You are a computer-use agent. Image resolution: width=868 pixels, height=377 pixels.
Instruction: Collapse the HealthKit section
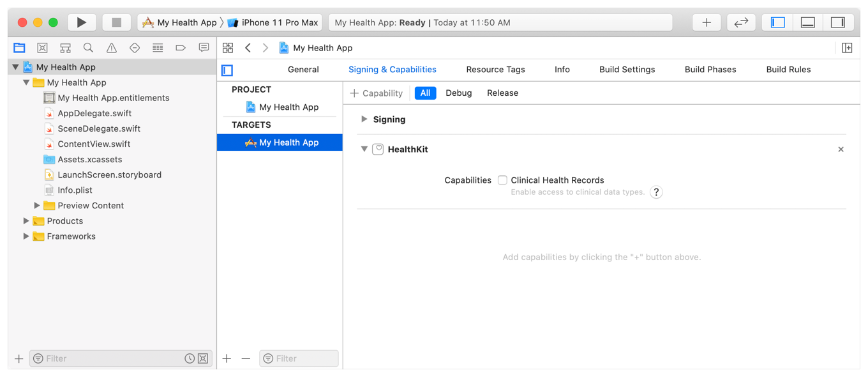[x=364, y=150]
